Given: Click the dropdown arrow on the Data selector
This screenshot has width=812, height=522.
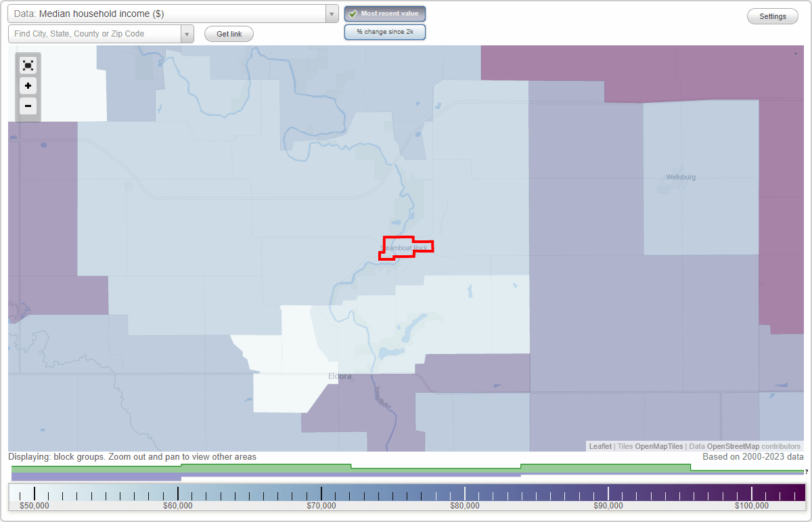Looking at the screenshot, I should coord(331,14).
